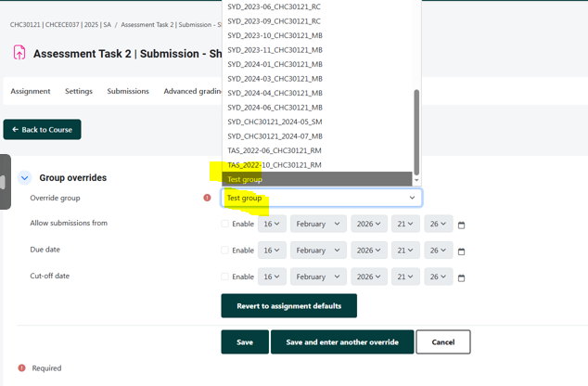Switch to the Submissions tab
Image resolution: width=588 pixels, height=386 pixels.
click(x=128, y=92)
